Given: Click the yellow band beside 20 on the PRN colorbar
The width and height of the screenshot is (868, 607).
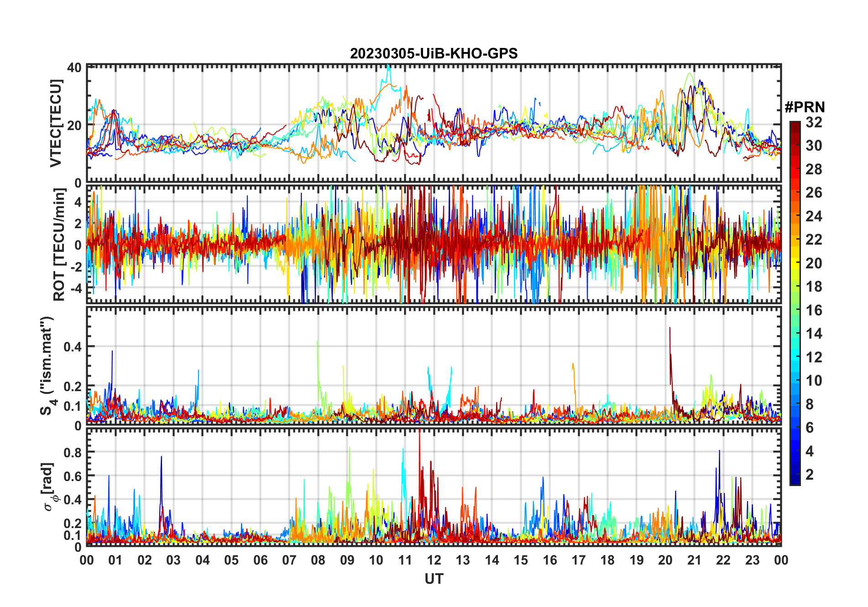Looking at the screenshot, I should (795, 263).
